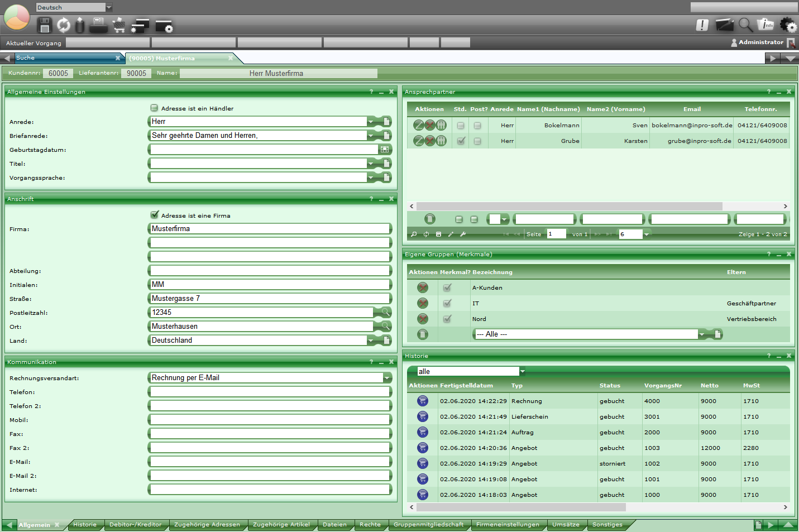Open the Info folder icon
This screenshot has width=799, height=532.
click(765, 25)
